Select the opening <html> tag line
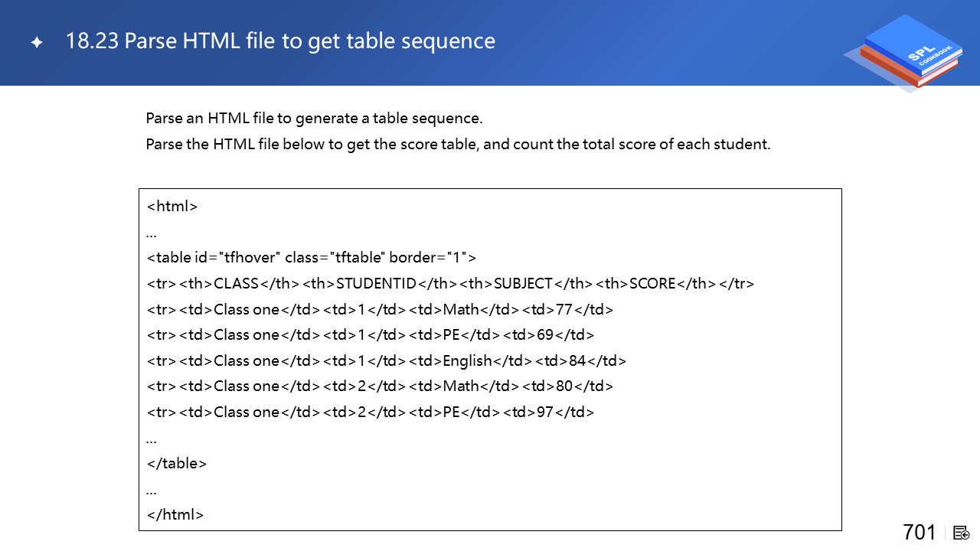980x551 pixels. click(x=172, y=207)
